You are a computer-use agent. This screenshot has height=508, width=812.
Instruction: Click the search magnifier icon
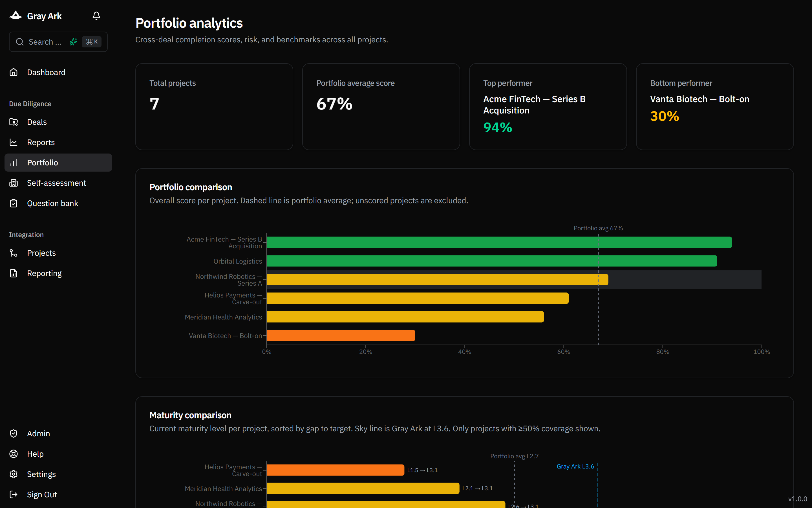(x=20, y=42)
